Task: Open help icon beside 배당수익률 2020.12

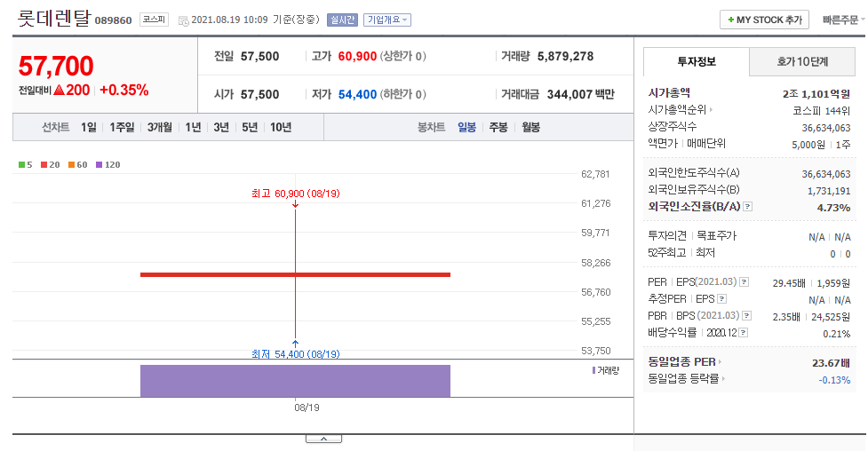Action: click(744, 333)
